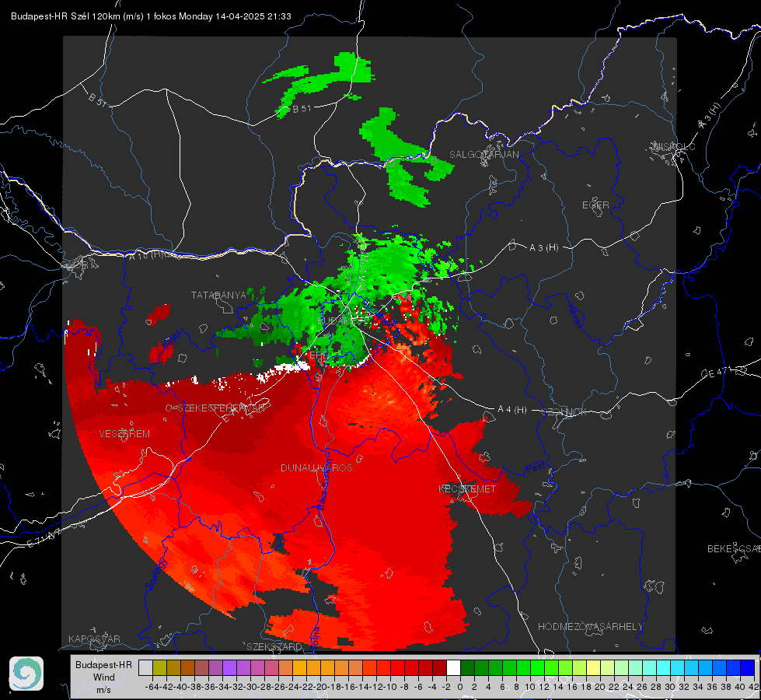Click the Tolna county label
This screenshot has width=761, height=700.
316,637
